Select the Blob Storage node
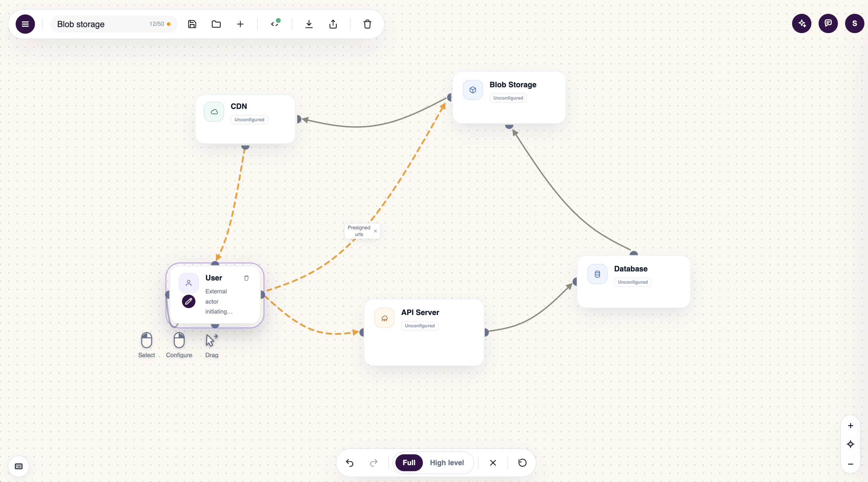The image size is (868, 482). point(509,97)
